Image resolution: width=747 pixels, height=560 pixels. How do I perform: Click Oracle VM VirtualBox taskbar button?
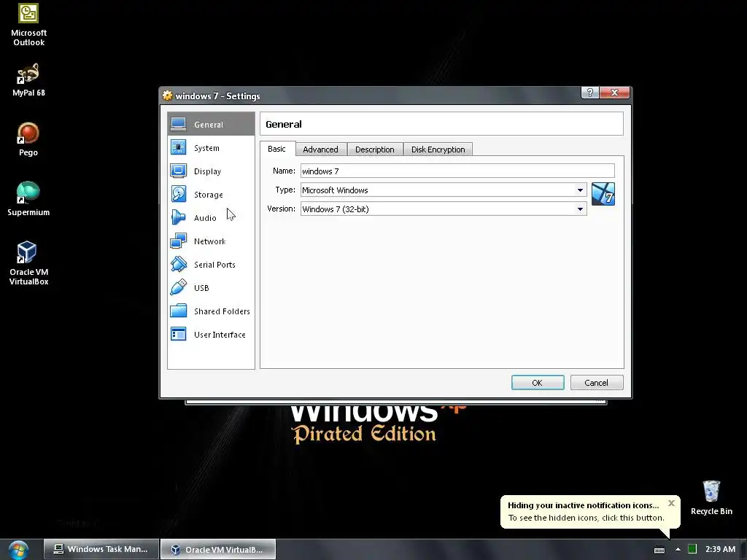(x=217, y=550)
